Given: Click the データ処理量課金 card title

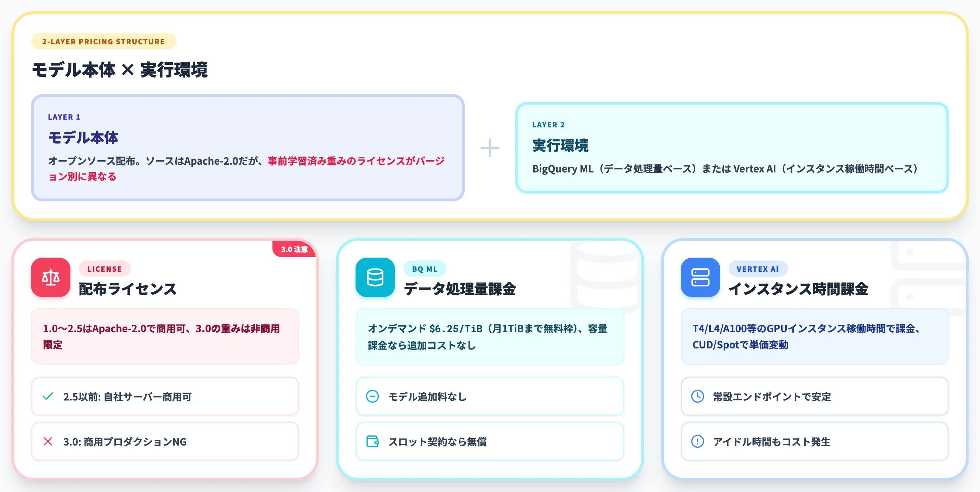Looking at the screenshot, I should click(460, 289).
